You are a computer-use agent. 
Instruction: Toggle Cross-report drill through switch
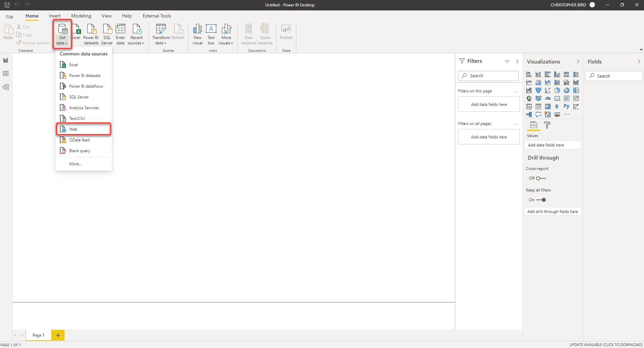click(x=541, y=178)
